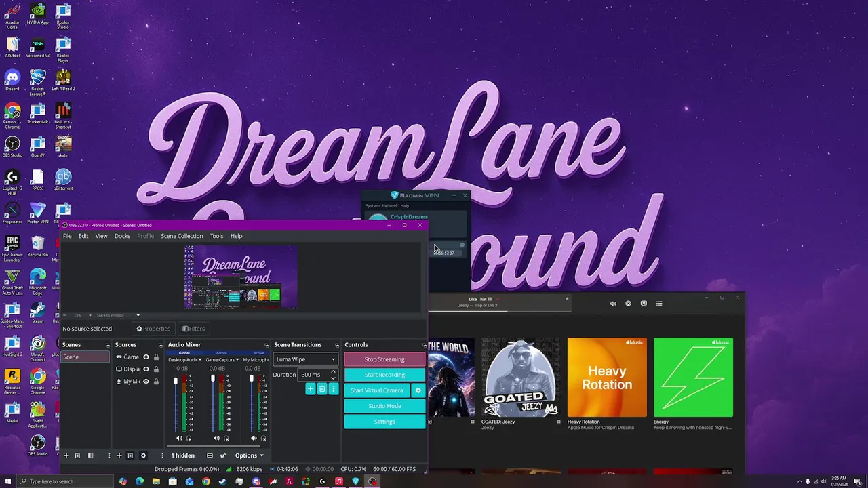Open virtual camera settings gear
Screen dimensions: 868x488
[x=418, y=390]
